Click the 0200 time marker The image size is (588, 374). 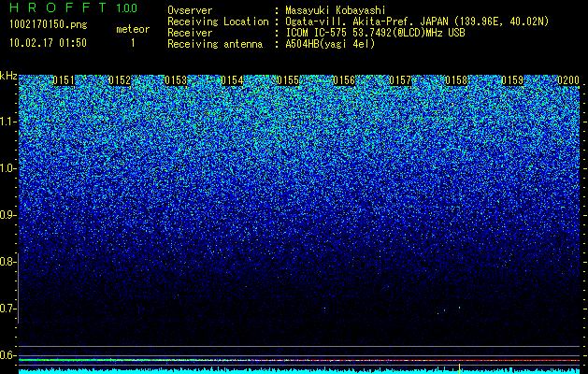click(x=568, y=80)
